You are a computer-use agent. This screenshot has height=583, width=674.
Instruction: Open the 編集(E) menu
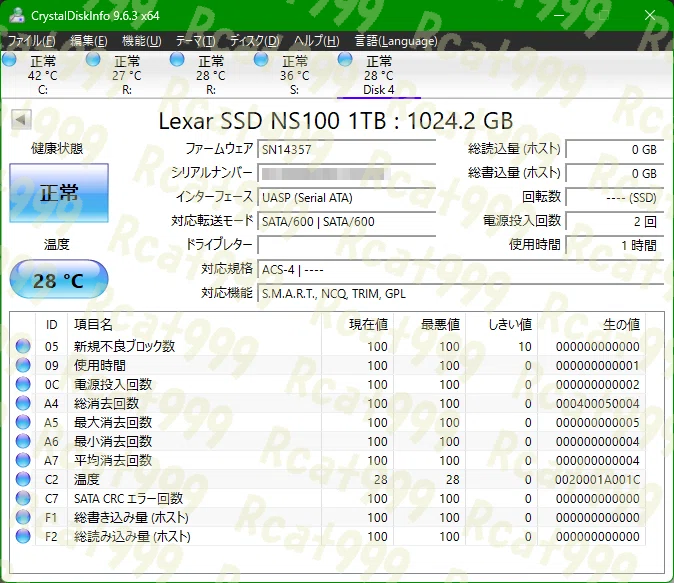[89, 41]
